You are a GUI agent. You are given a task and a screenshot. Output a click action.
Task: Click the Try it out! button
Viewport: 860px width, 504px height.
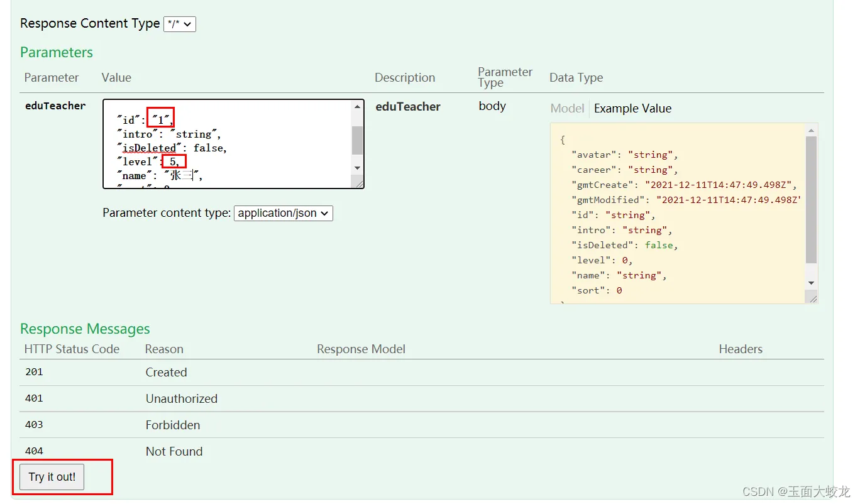(52, 477)
